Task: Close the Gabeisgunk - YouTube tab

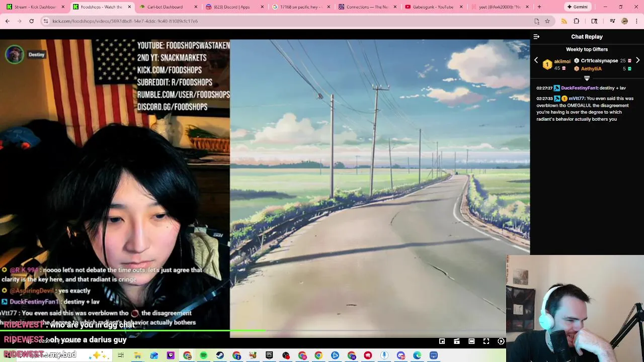Action: click(x=461, y=7)
